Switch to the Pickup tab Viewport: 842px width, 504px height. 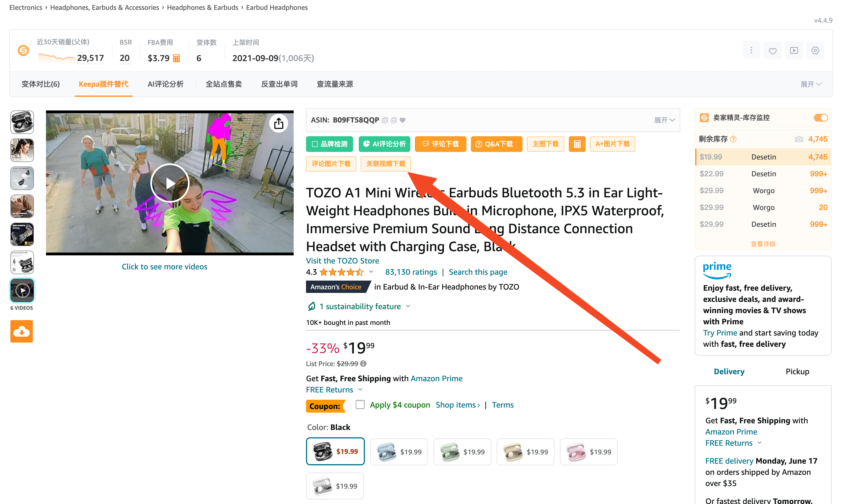pos(797,371)
